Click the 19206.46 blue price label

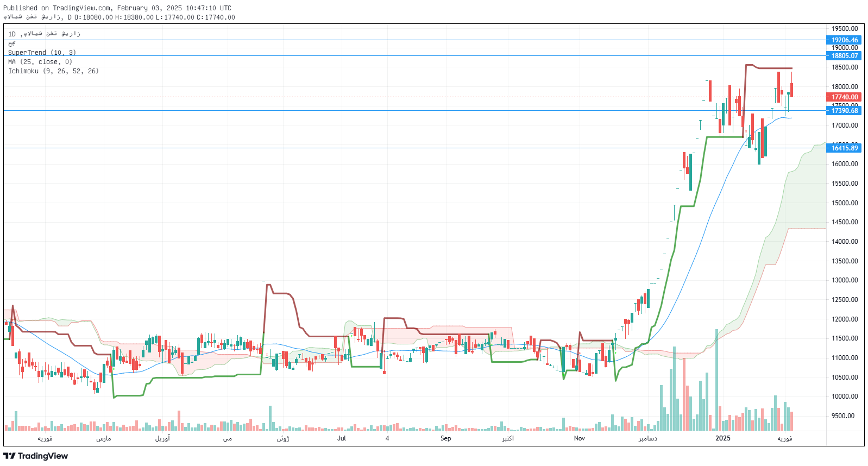point(845,40)
